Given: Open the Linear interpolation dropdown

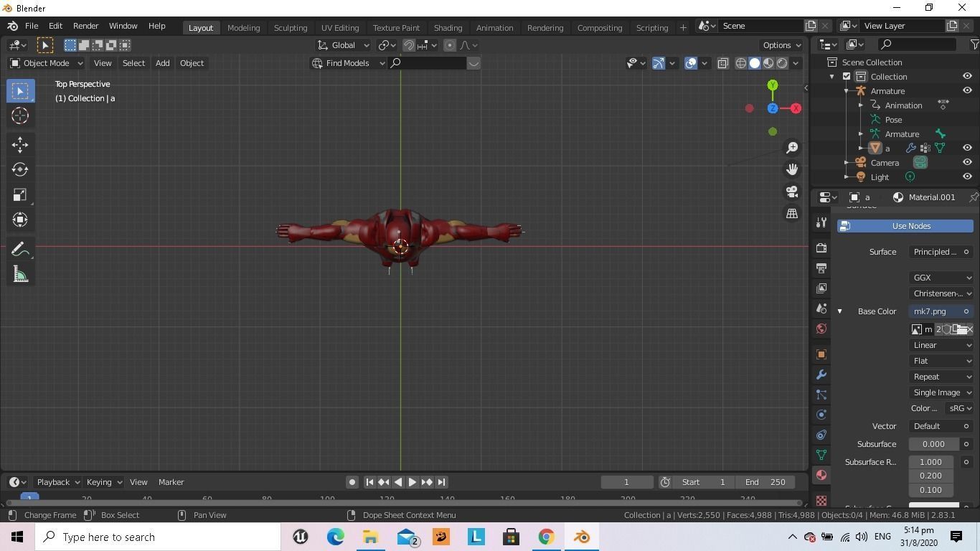Looking at the screenshot, I should (941, 345).
